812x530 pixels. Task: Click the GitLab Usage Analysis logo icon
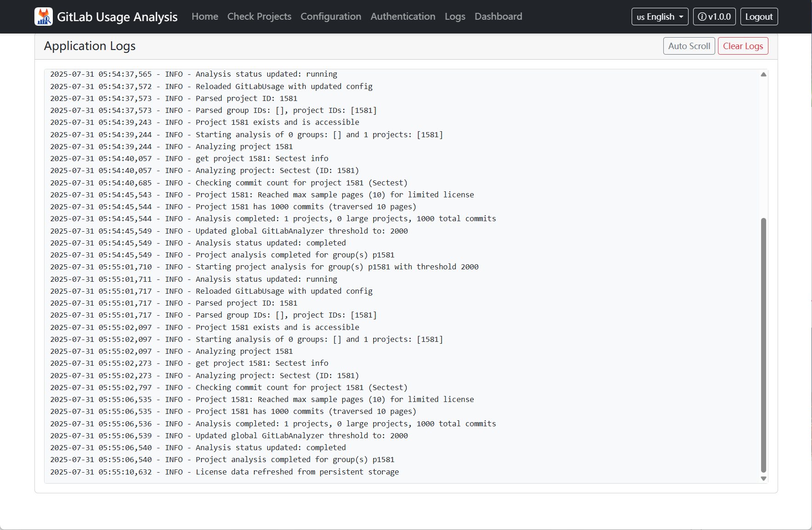[x=44, y=17]
